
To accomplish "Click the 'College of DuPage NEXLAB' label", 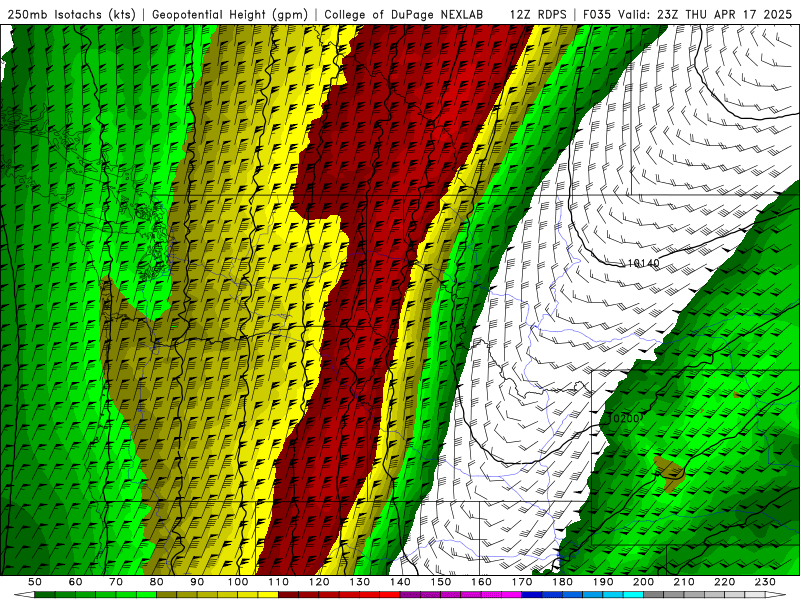I will (404, 15).
